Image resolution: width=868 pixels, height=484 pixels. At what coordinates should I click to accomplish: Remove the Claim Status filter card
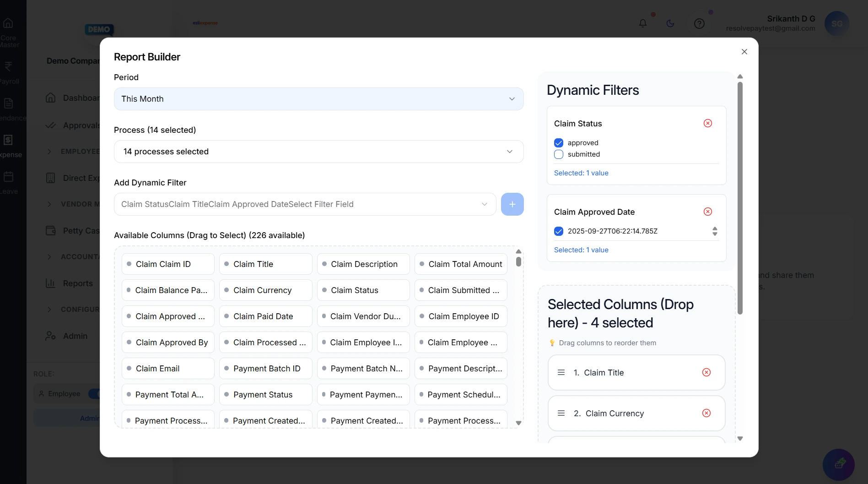(x=707, y=123)
